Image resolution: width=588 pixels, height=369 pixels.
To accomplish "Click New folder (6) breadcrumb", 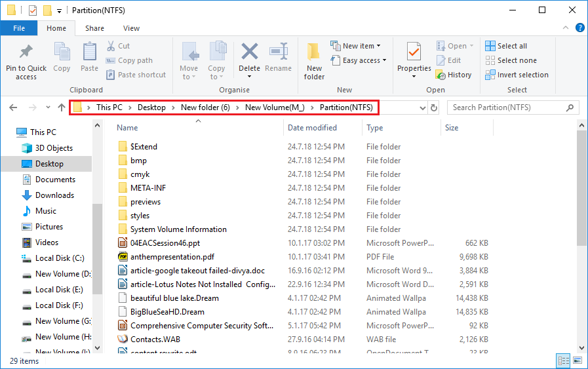I will 205,107.
